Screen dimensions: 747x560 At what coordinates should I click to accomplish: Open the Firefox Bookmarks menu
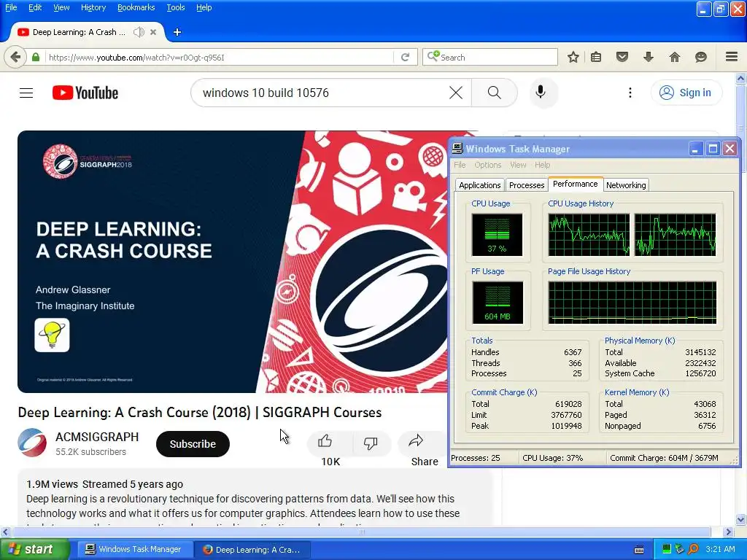[136, 7]
